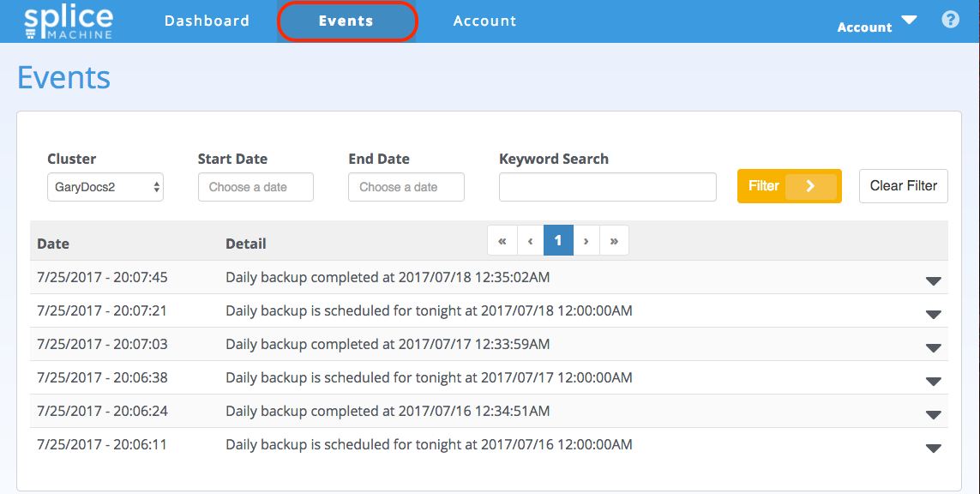Click the Cluster label

[72, 159]
